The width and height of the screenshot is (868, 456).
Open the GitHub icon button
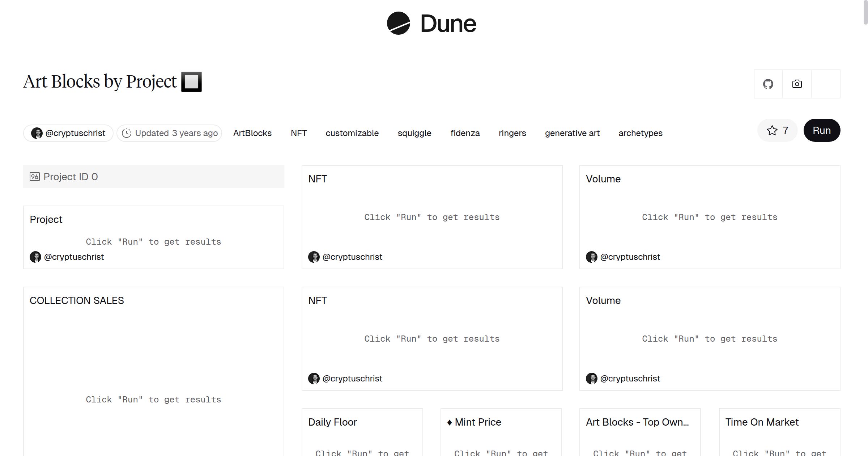(768, 84)
